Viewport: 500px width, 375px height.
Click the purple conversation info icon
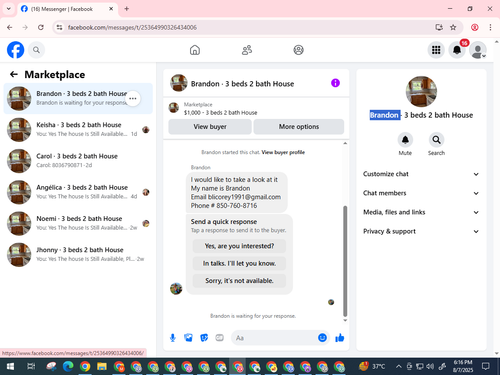[x=335, y=83]
